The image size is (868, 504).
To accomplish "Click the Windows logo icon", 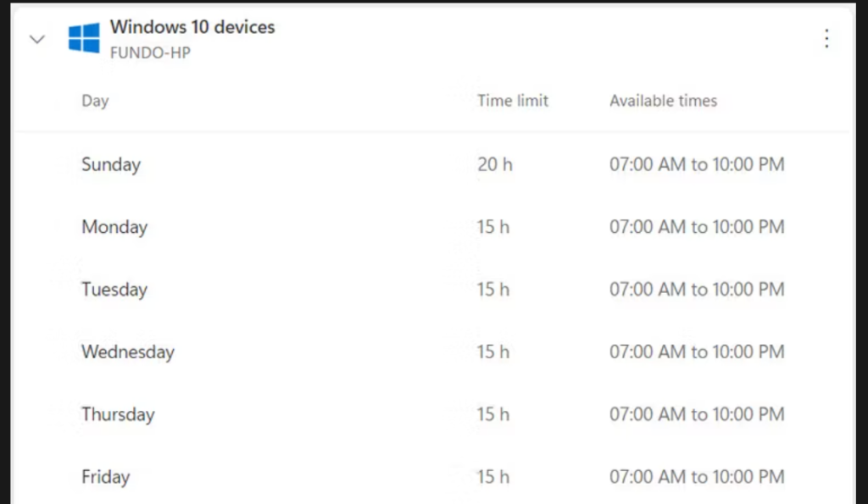I will [x=84, y=38].
